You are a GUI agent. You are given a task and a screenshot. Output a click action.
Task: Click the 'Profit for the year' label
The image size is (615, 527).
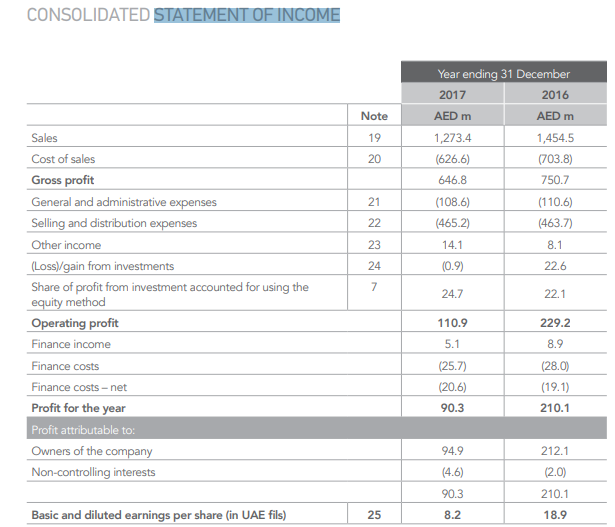pyautogui.click(x=78, y=408)
